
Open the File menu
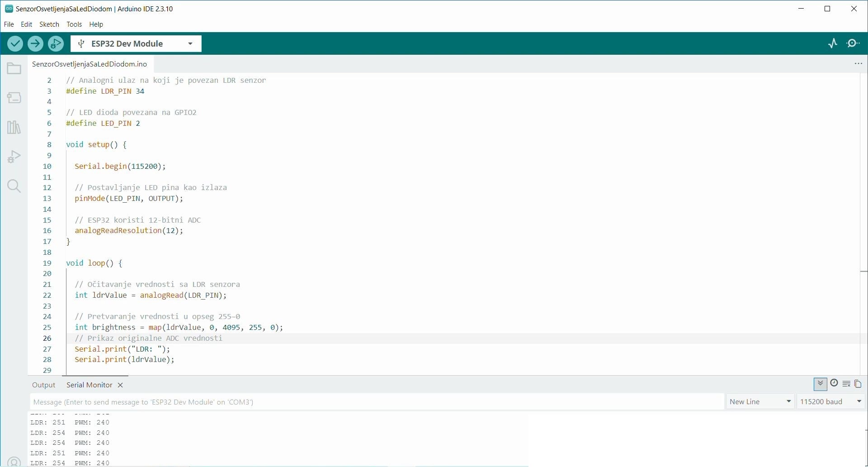pyautogui.click(x=9, y=24)
